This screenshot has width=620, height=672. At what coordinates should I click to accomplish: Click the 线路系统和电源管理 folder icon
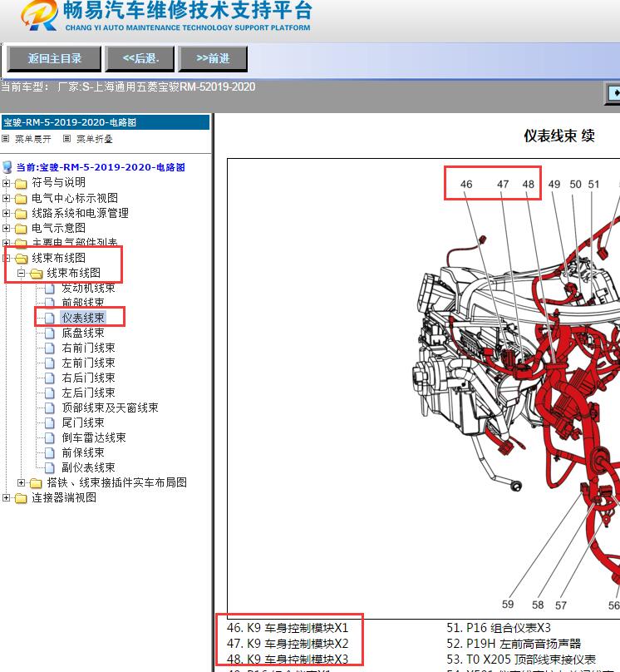(21, 214)
